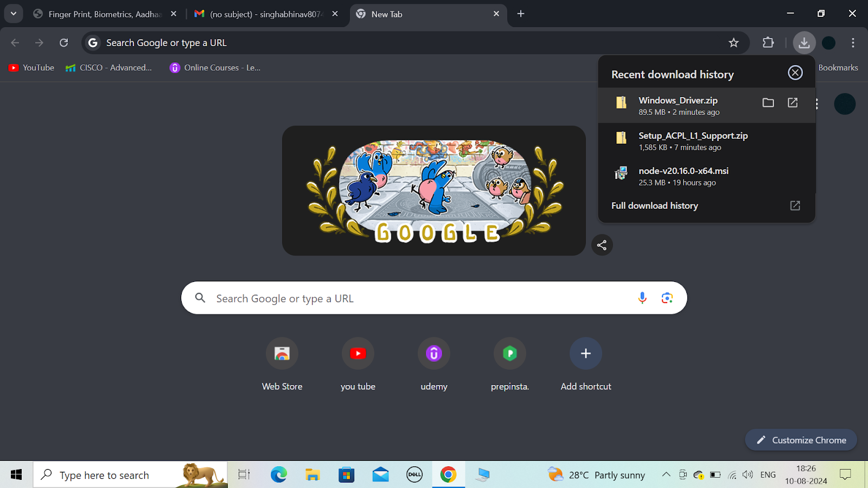
Task: Click the Type here to search box
Action: pos(130,475)
